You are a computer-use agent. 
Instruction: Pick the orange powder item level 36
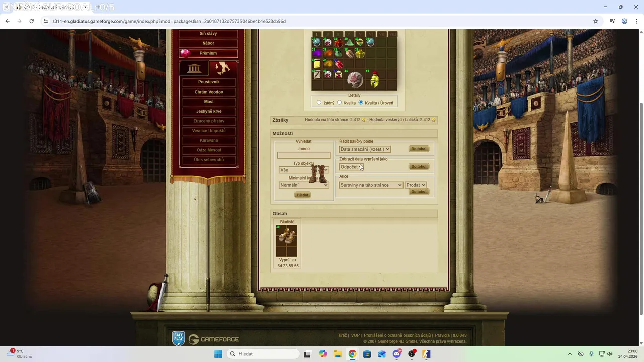[x=328, y=53]
